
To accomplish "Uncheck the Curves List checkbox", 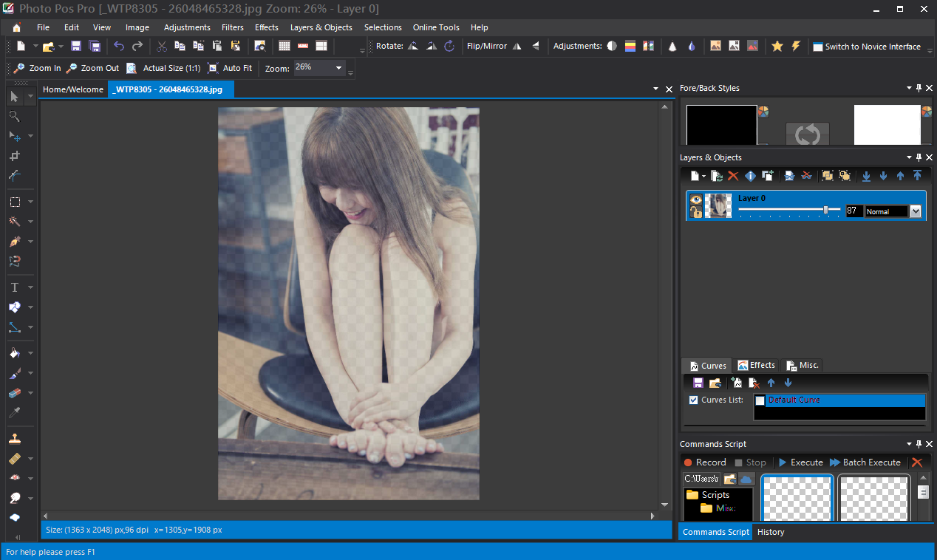I will [693, 400].
